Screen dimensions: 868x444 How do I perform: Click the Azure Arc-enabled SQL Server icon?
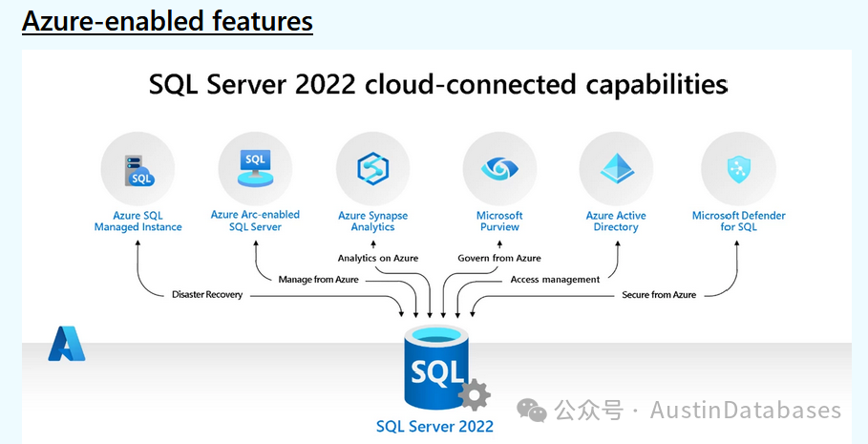click(x=255, y=168)
